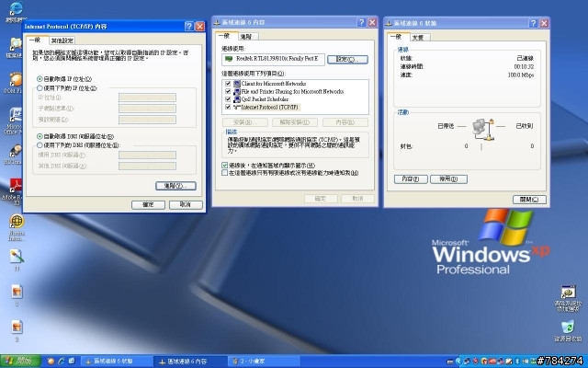Cancel the TCP/IP properties dialog
Viewport: 588px width, 368px height.
click(x=186, y=204)
